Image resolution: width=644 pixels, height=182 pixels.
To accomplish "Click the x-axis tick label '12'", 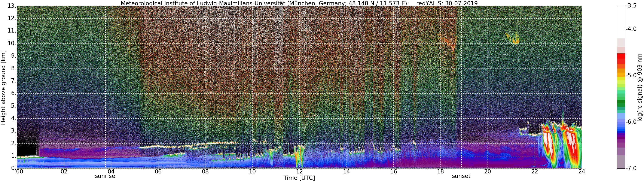I will [x=299, y=172].
